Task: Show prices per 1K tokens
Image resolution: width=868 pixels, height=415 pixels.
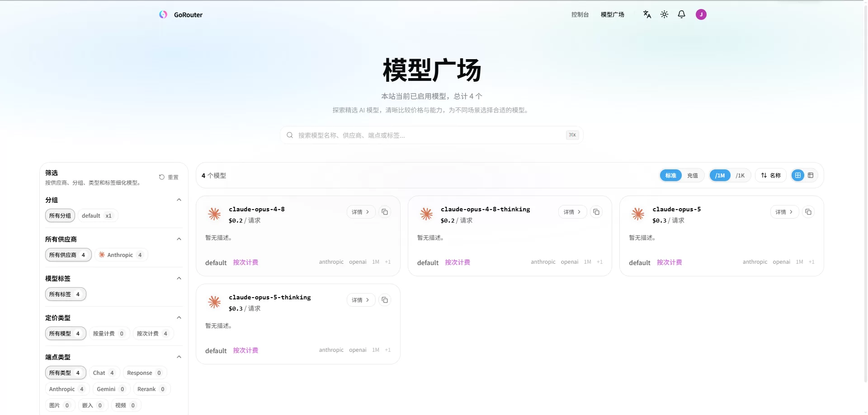Action: (x=740, y=175)
